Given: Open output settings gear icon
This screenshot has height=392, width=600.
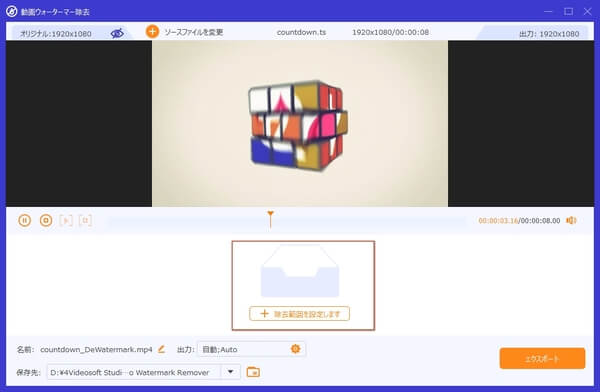Looking at the screenshot, I should [295, 349].
